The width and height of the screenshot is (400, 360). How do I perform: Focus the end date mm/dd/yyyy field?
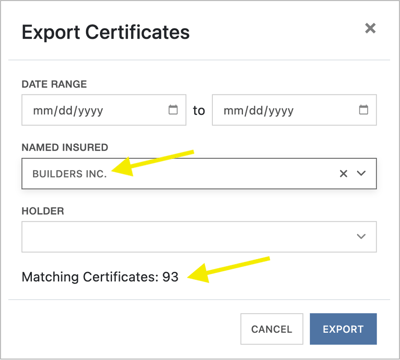click(294, 110)
